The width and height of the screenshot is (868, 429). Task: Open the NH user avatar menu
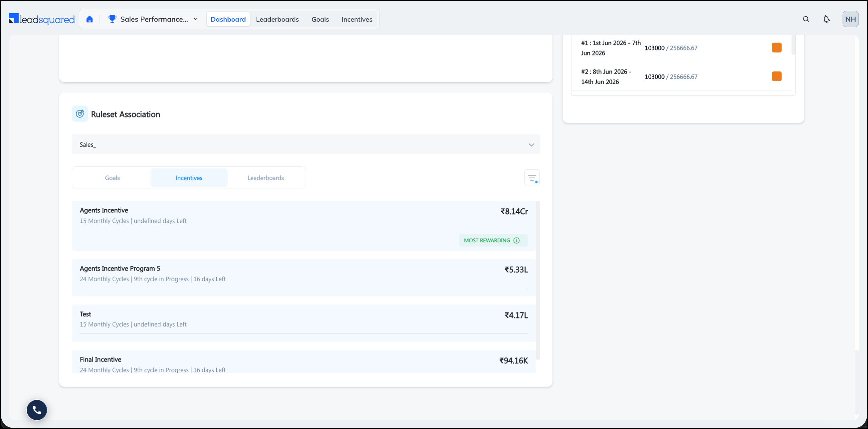(850, 19)
